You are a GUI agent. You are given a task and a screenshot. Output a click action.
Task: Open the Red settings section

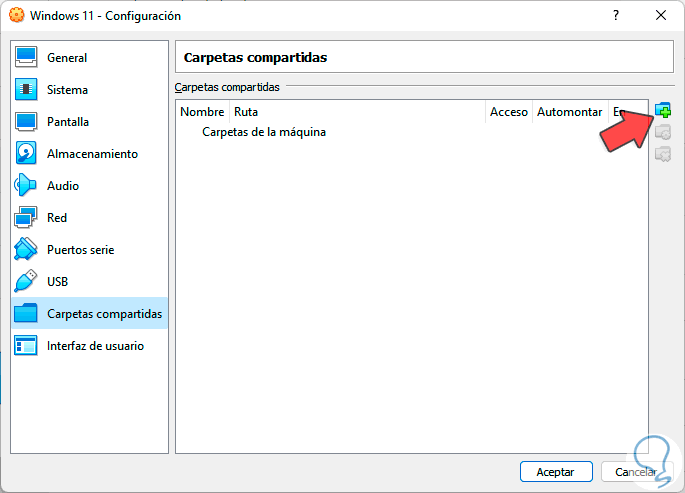point(57,218)
